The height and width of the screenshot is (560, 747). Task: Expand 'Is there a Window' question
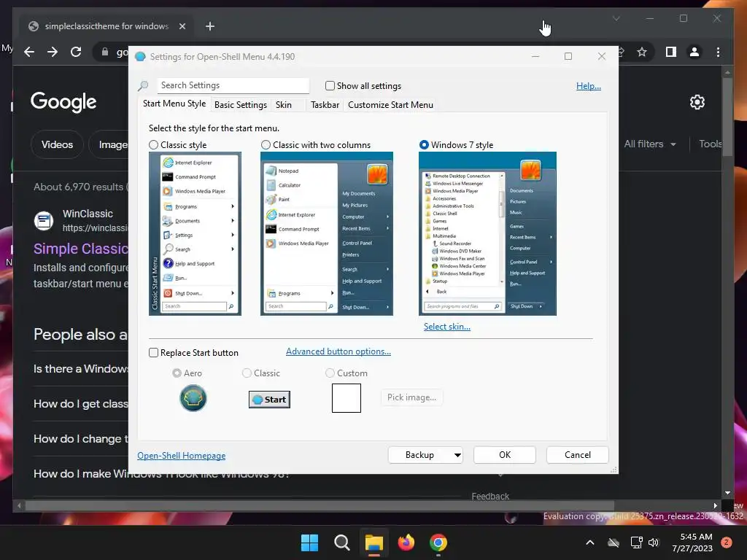pos(81,368)
